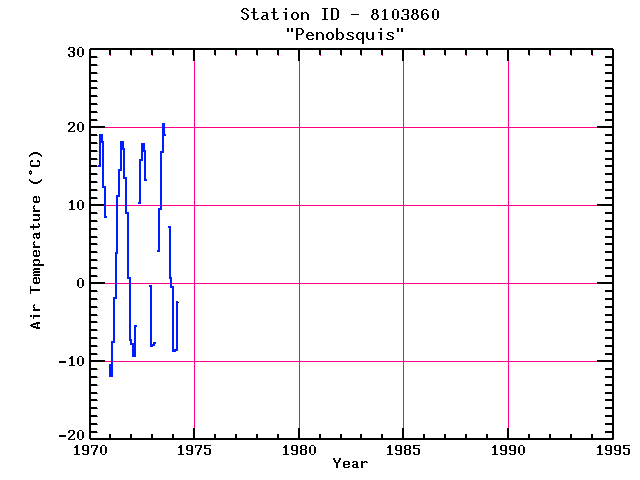
Task: Click the 1985 x-axis tick label
Action: point(403,451)
